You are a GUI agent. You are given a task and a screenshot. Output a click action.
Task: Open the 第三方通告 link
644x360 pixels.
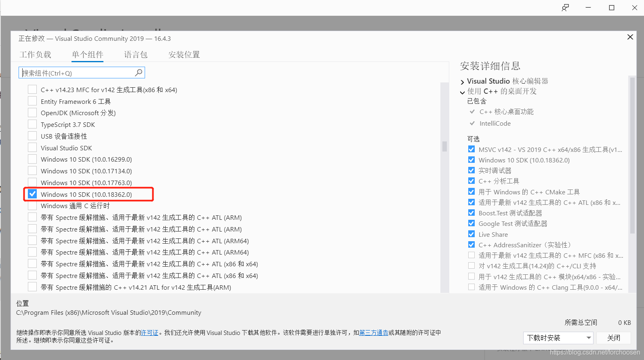point(374,333)
